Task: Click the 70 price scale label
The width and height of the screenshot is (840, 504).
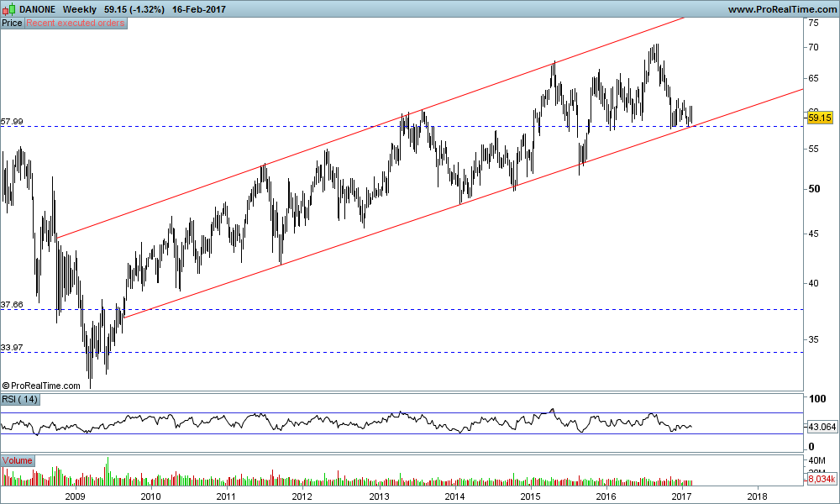Action: point(813,48)
